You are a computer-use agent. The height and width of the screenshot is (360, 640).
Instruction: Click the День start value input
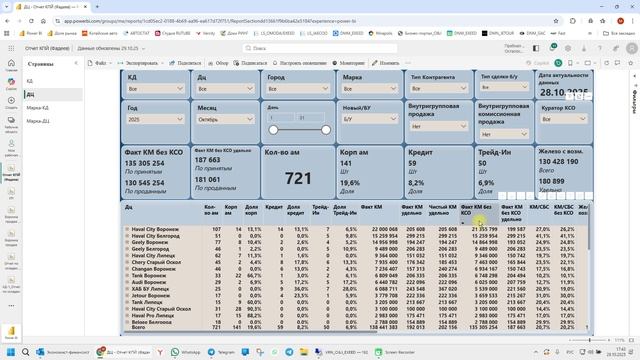pos(281,118)
